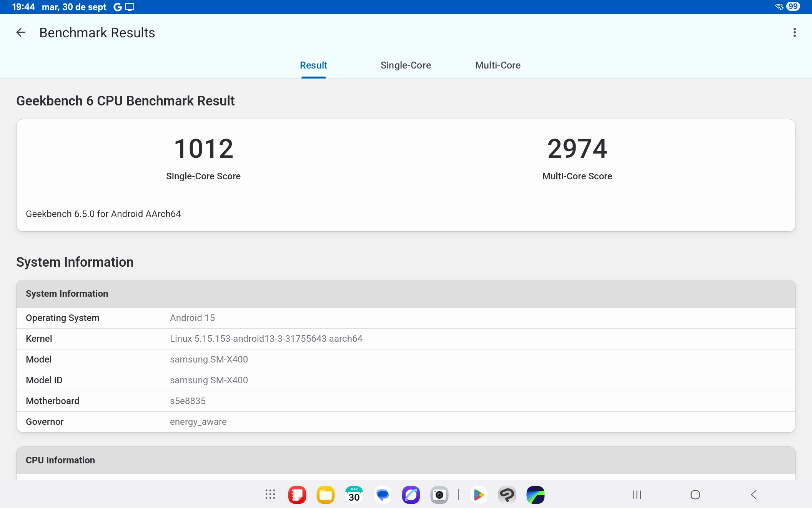
Task: Open the app drawer grid icon
Action: tap(270, 495)
